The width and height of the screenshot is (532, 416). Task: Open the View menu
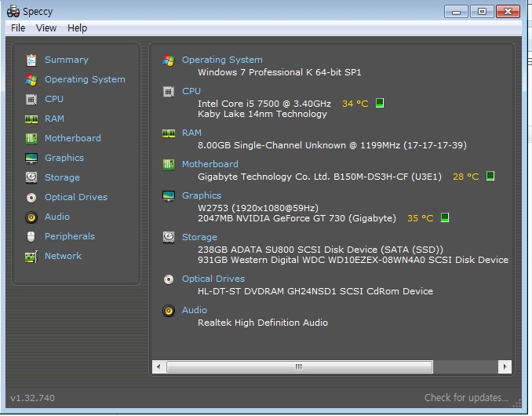pyautogui.click(x=46, y=27)
